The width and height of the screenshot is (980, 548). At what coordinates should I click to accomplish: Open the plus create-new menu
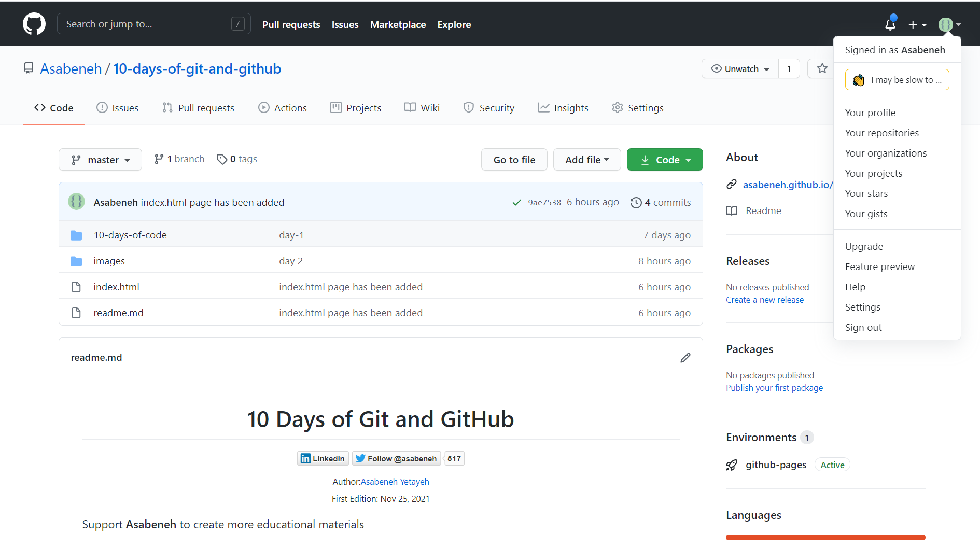(x=917, y=24)
